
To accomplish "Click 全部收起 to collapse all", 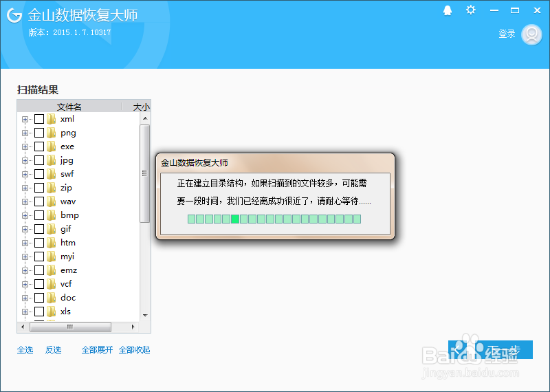I will tap(134, 350).
